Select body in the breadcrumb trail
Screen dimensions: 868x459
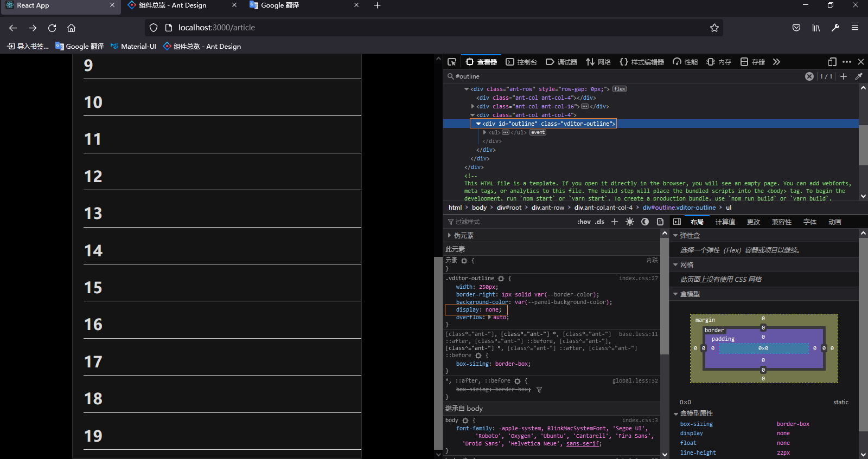click(x=479, y=208)
